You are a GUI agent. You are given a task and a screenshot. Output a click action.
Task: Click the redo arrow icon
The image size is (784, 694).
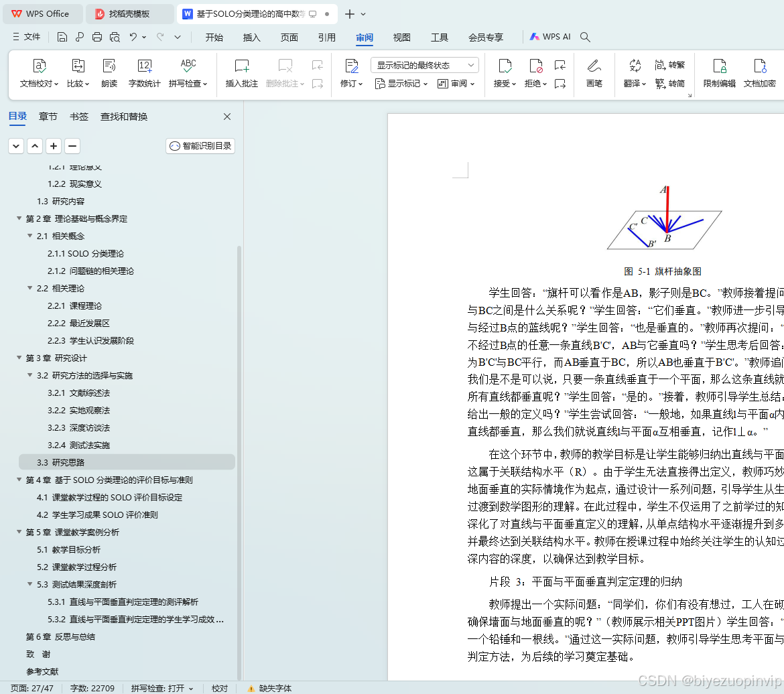[x=160, y=37]
